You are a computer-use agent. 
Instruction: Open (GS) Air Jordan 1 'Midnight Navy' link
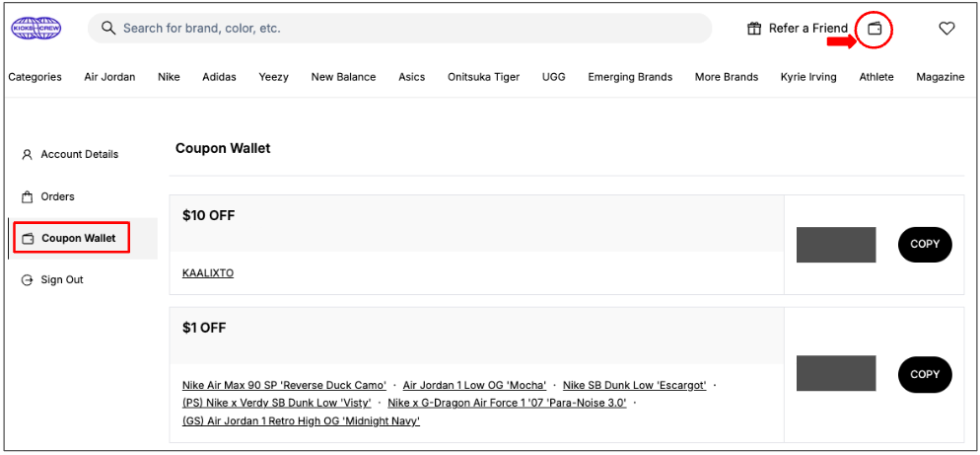(x=302, y=421)
